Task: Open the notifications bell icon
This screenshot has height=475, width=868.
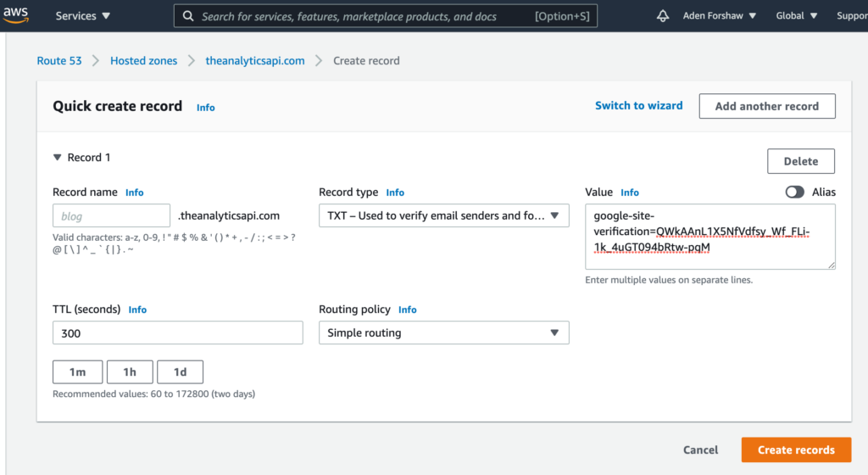Action: 663,16
